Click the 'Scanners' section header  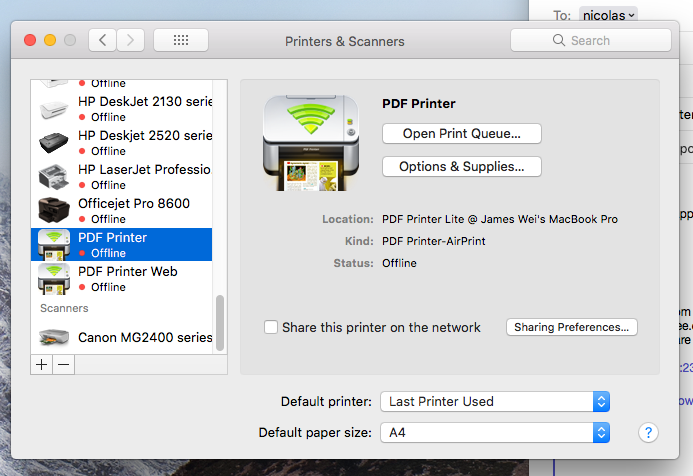(64, 308)
